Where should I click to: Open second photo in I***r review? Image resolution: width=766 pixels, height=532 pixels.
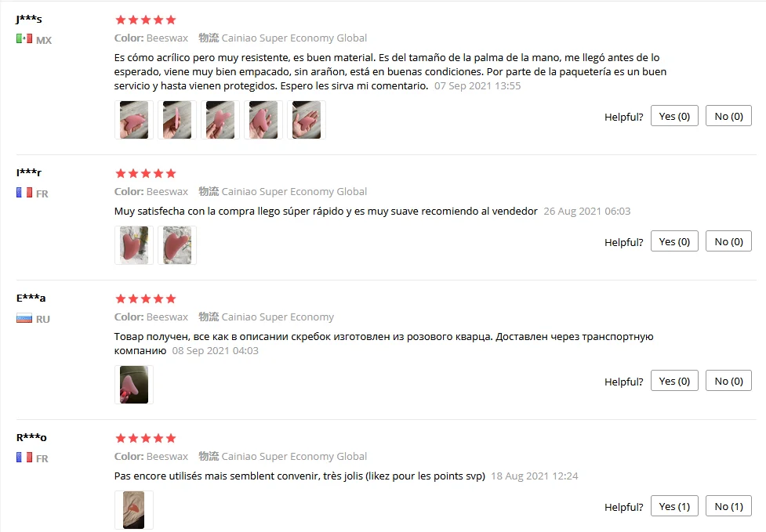point(177,245)
